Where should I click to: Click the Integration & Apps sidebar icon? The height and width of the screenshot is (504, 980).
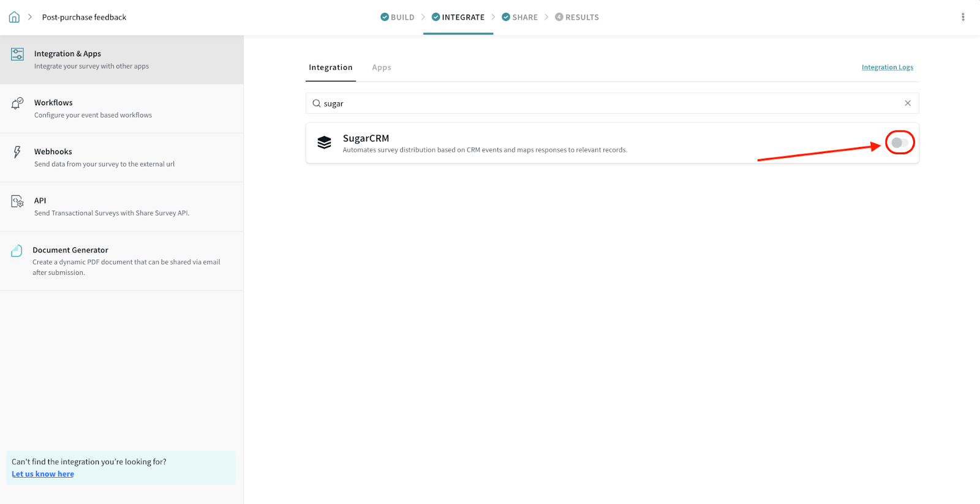(x=17, y=55)
